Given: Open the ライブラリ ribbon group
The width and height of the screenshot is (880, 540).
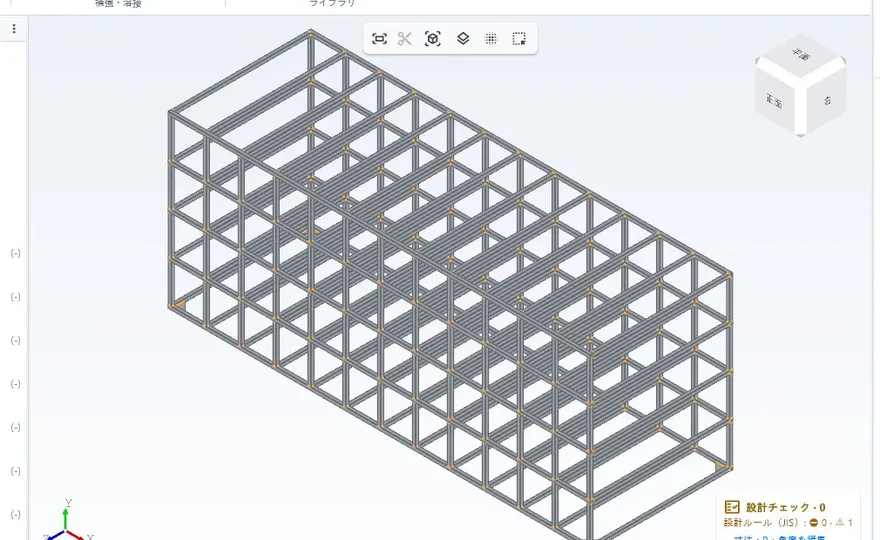Looking at the screenshot, I should (x=332, y=3).
